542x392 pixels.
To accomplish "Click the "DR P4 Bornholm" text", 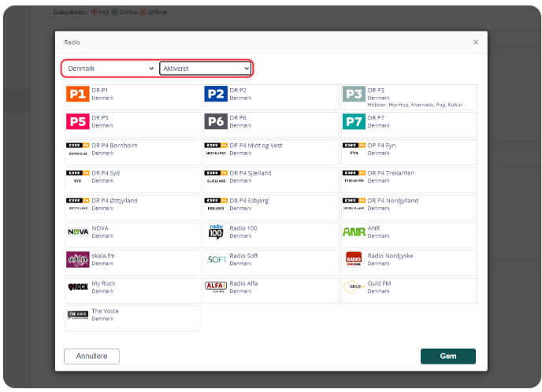I will pos(114,146).
